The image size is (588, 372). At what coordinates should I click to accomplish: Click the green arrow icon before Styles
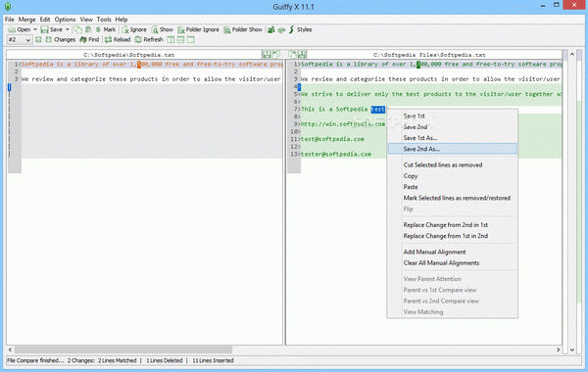pos(281,29)
